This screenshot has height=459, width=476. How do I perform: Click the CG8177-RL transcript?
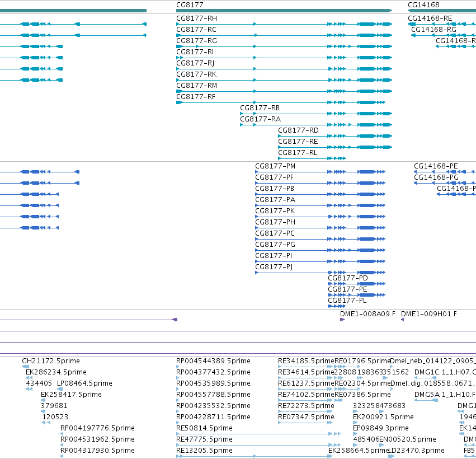point(298,153)
